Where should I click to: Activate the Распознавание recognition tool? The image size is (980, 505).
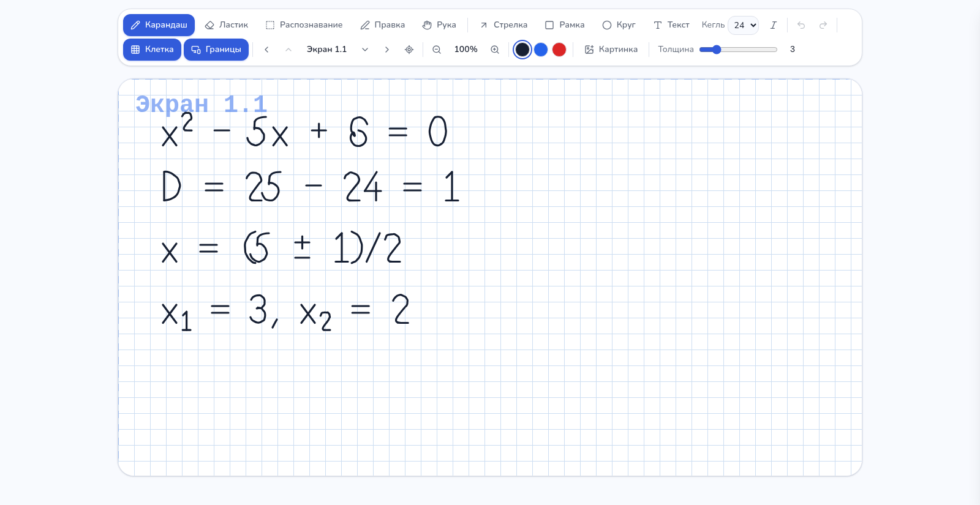coord(304,25)
